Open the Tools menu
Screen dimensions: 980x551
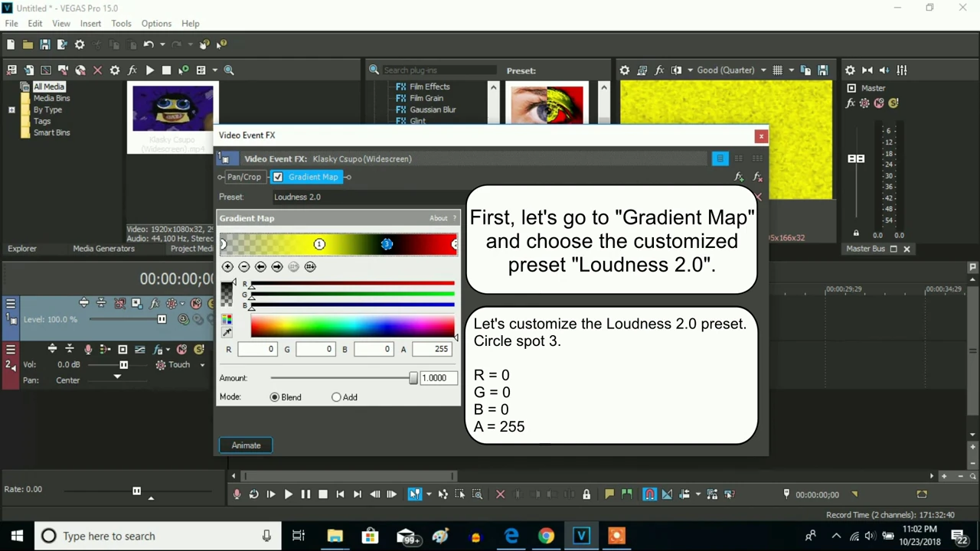pos(121,24)
